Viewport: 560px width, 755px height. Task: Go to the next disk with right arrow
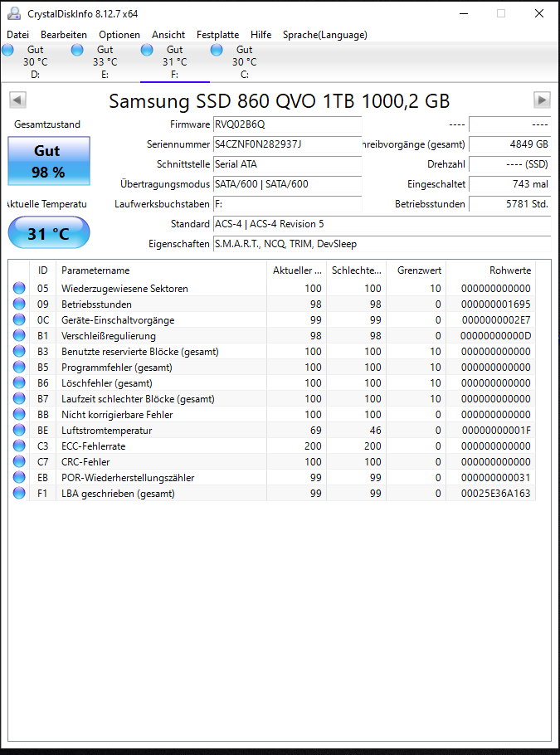tap(543, 100)
